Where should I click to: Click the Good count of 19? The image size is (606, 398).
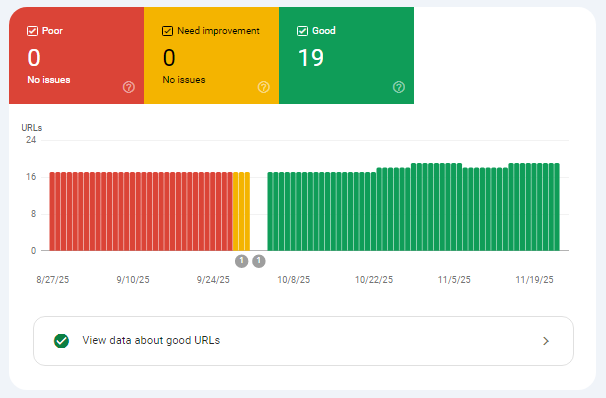click(x=311, y=58)
